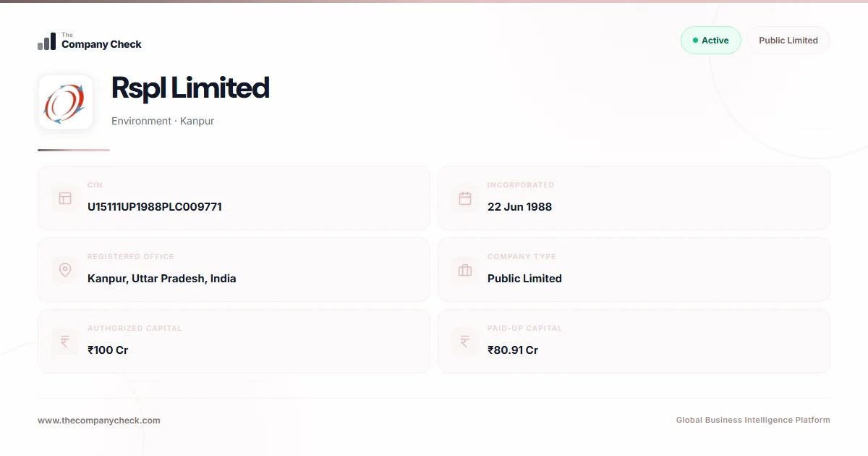
Task: Click The Company Check bar-chart logo icon
Action: [46, 41]
